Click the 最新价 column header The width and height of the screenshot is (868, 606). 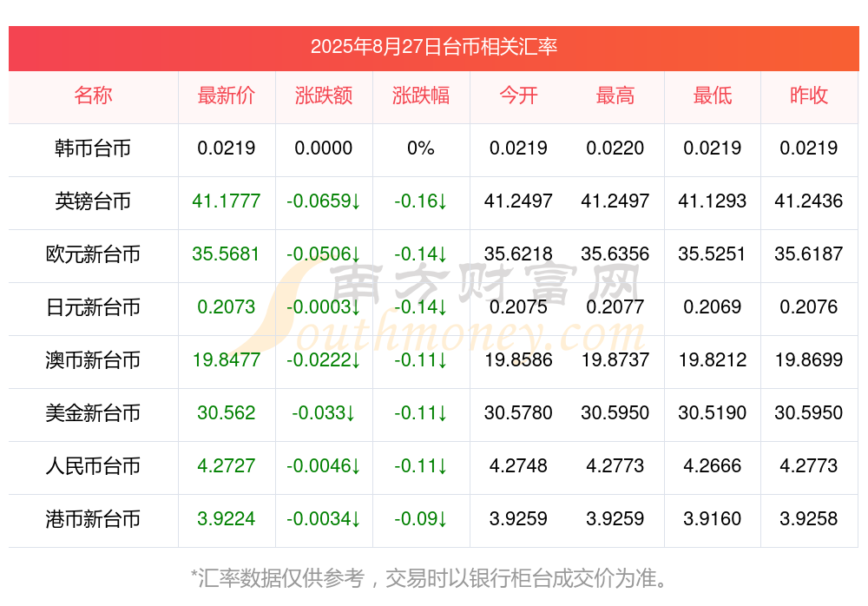226,96
